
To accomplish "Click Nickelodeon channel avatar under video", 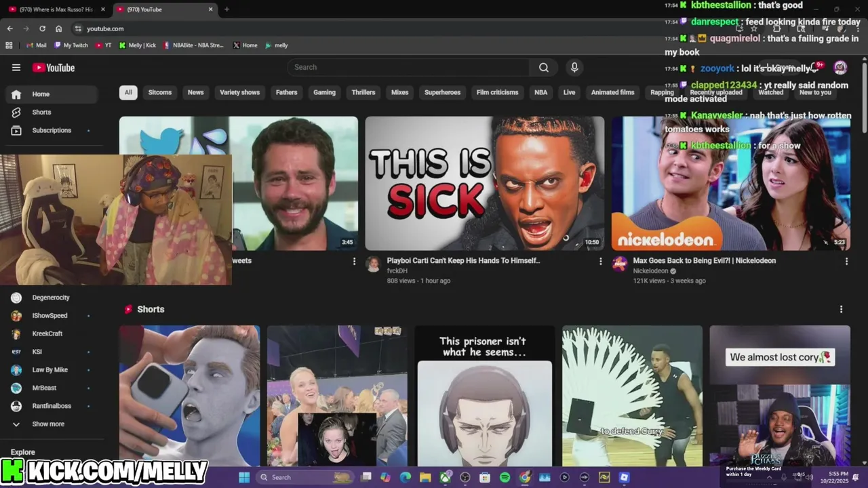I will (619, 264).
